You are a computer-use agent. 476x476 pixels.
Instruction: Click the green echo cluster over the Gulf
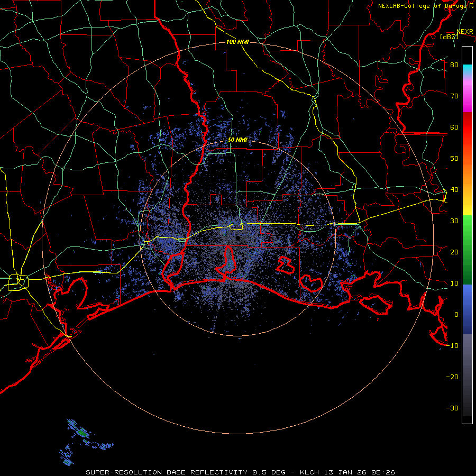pos(82,432)
